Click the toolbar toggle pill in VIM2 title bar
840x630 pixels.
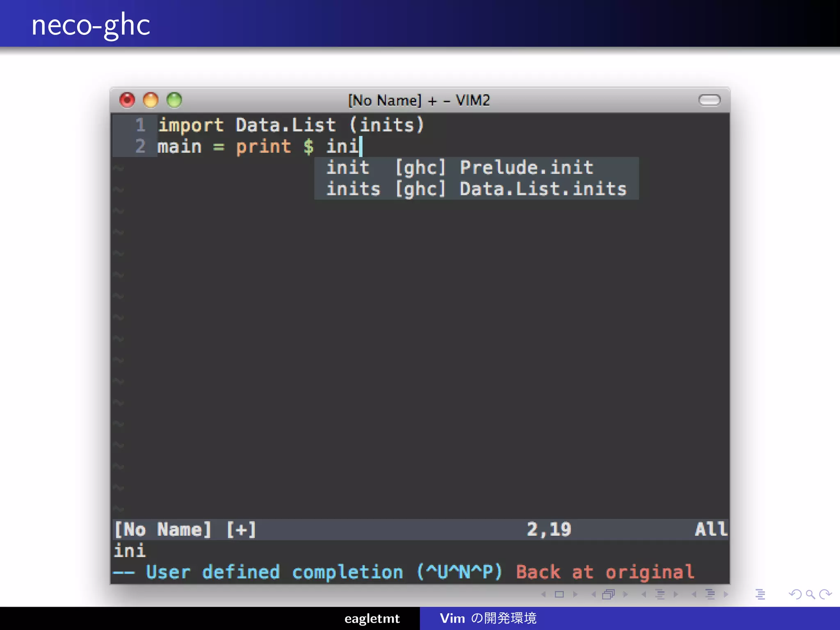click(709, 100)
